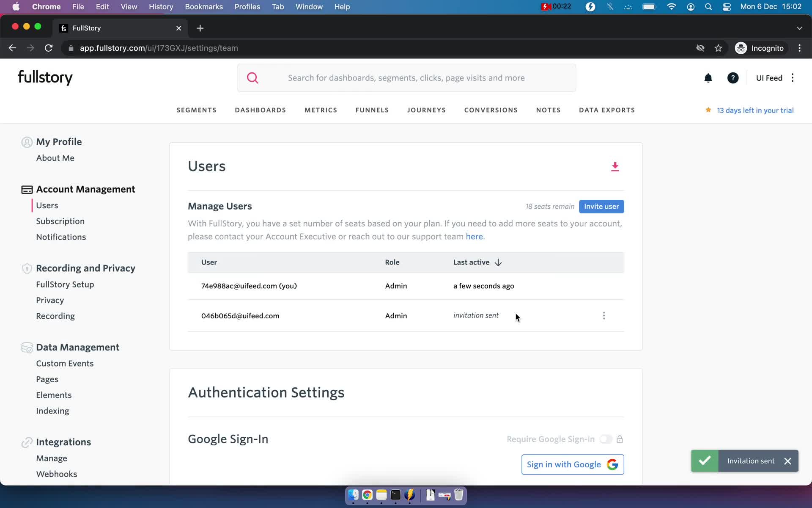The image size is (812, 508).
Task: Open Custom Events page
Action: click(x=65, y=364)
